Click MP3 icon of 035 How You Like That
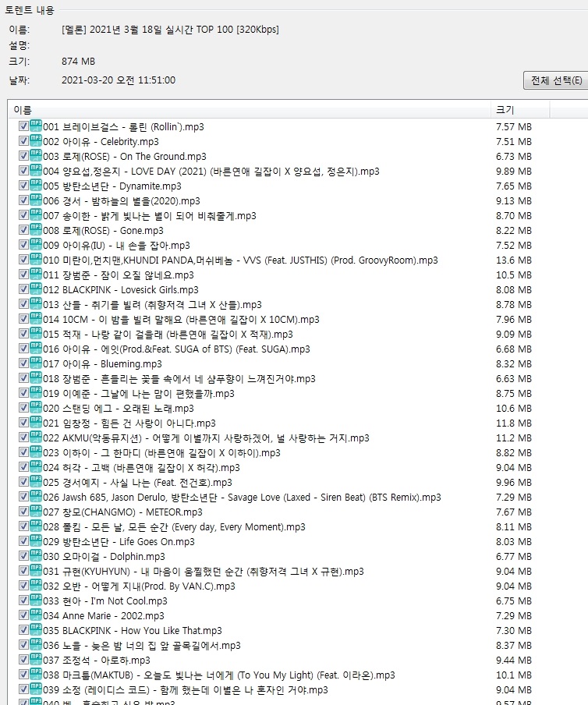588x705 pixels. [36, 630]
